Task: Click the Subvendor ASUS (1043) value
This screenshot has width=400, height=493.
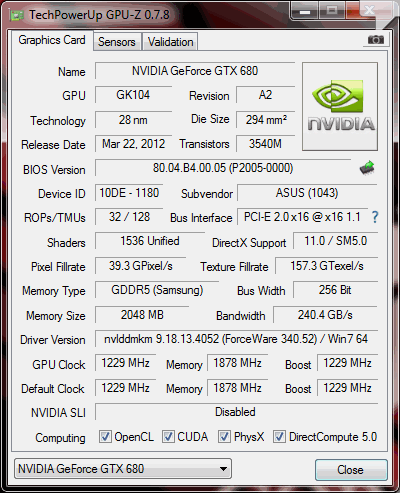Action: [x=307, y=193]
